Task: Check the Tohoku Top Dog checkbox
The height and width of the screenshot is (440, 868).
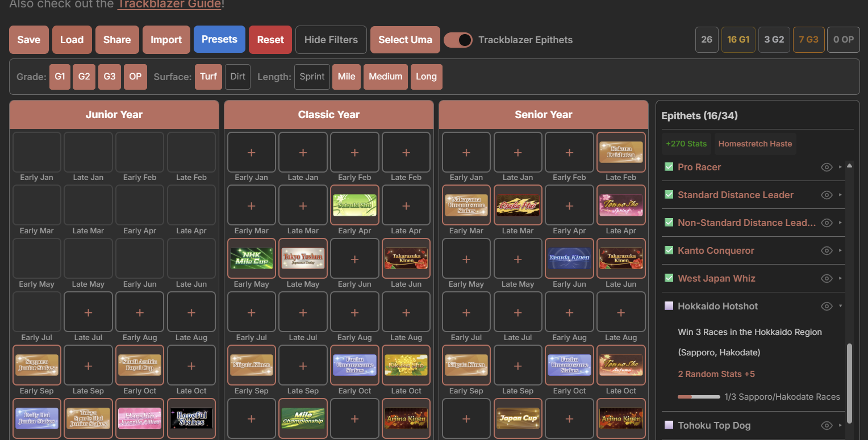Action: point(669,425)
